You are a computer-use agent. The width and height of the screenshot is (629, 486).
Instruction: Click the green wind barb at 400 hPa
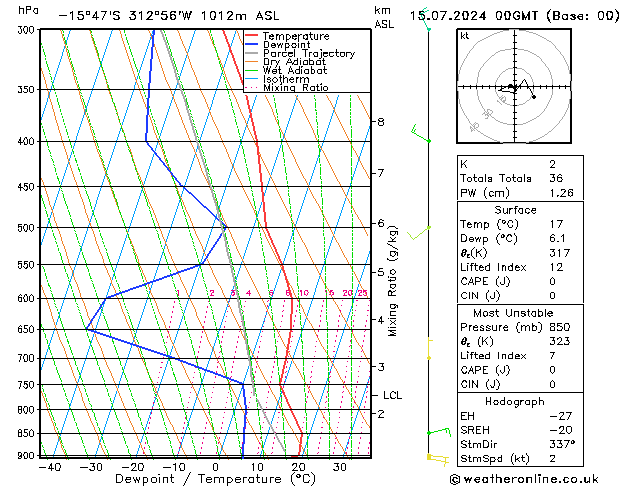(x=421, y=134)
